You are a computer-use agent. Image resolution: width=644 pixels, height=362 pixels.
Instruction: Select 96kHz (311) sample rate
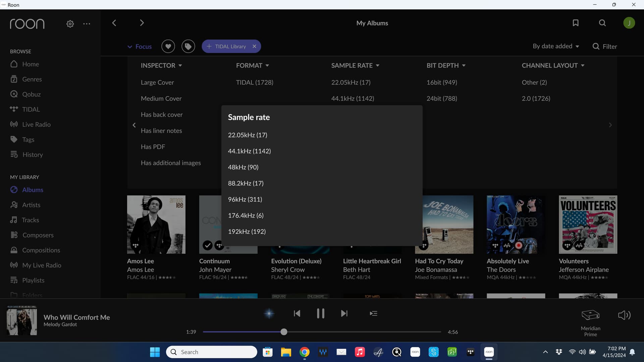(245, 199)
